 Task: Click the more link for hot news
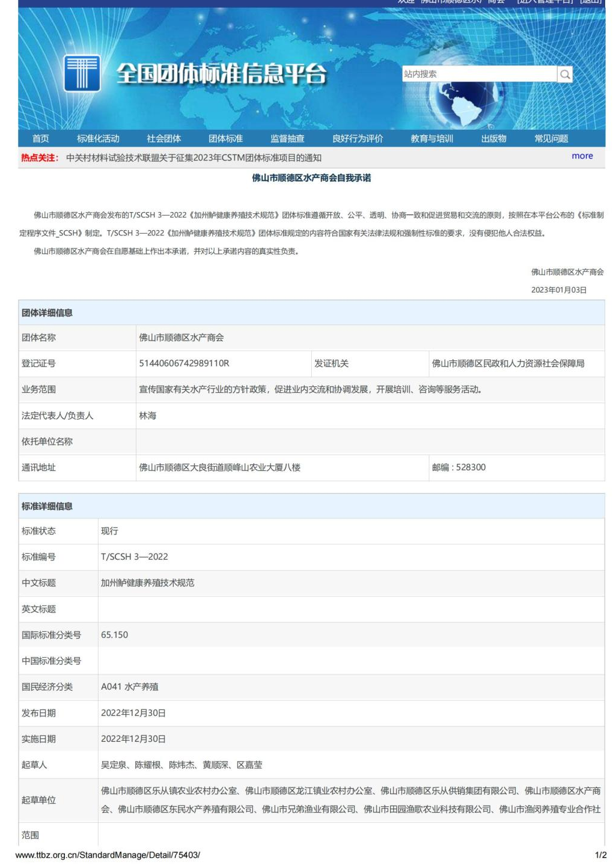pyautogui.click(x=582, y=156)
